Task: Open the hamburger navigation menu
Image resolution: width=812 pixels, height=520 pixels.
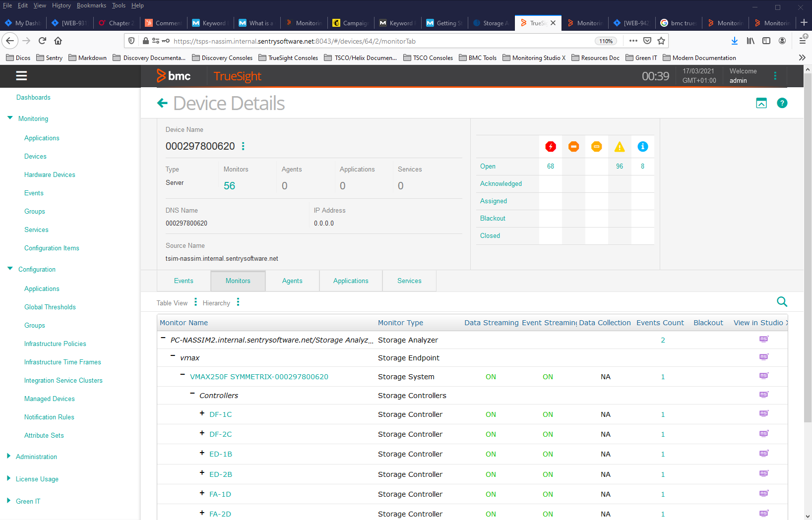Action: point(21,76)
